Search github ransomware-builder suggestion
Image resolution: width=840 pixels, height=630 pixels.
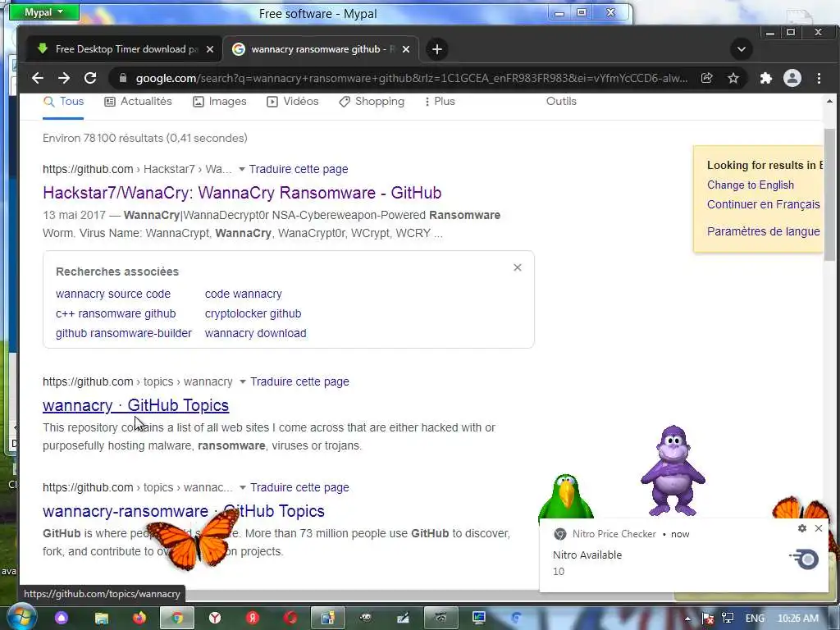(124, 333)
